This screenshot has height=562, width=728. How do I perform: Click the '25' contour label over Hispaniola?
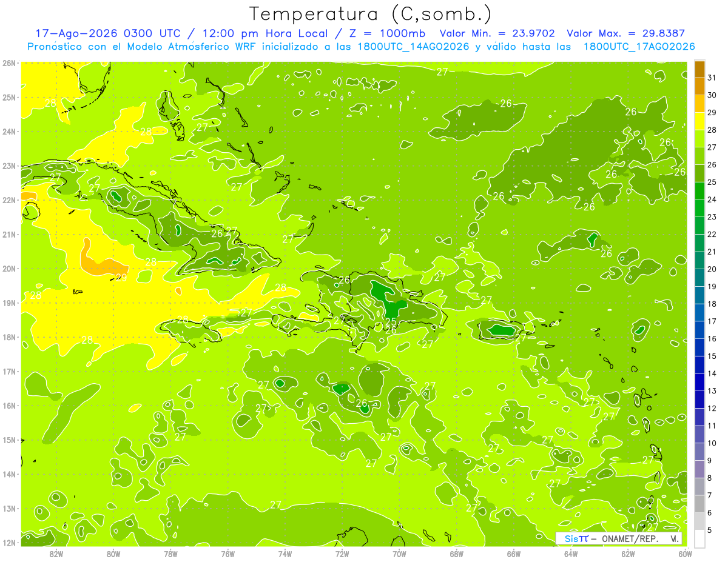391,321
